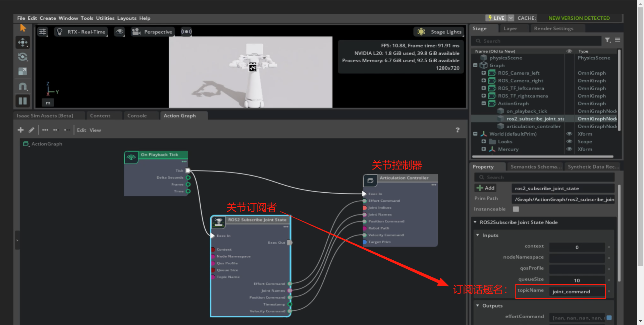Click the Add property button
Screen dimensions: 644x325
coord(486,188)
